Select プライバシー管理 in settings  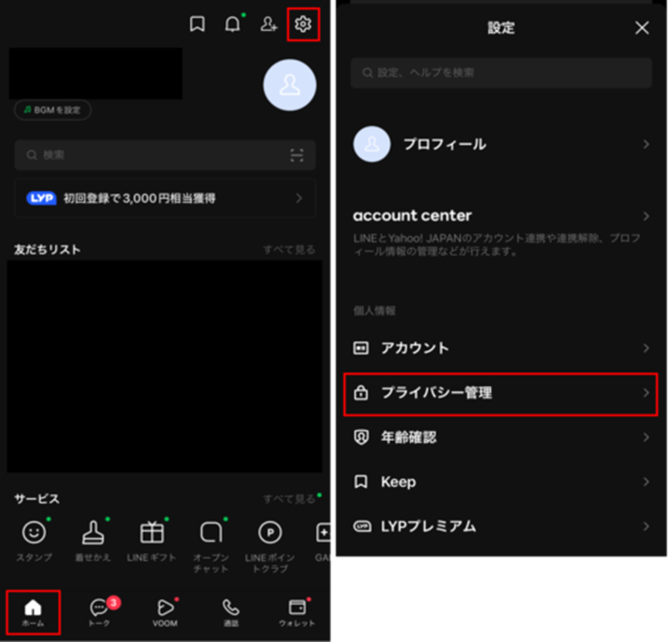[501, 393]
